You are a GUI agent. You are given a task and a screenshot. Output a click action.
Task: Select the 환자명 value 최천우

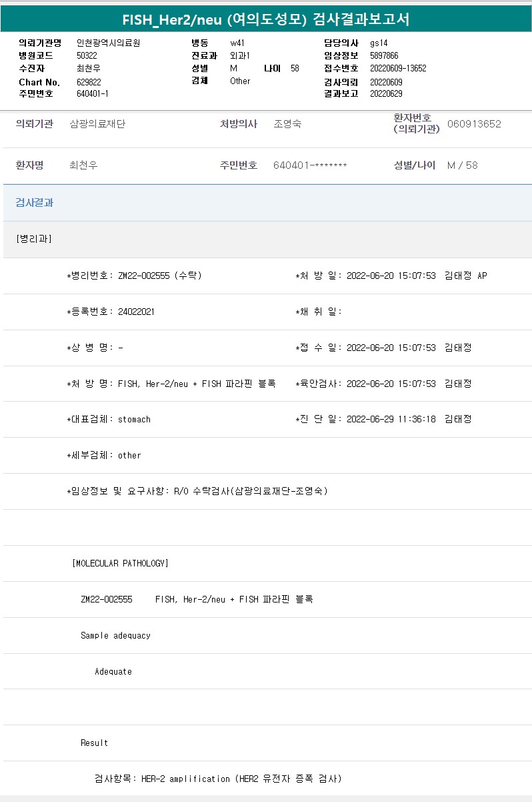pos(83,165)
